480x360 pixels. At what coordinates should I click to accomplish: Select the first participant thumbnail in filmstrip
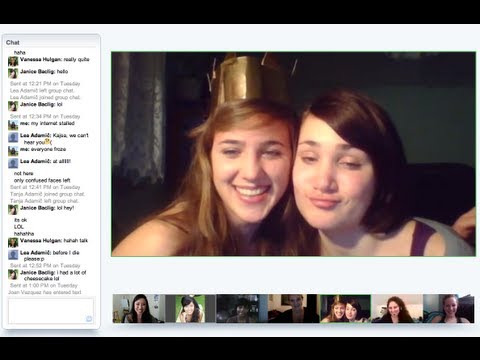(138, 308)
